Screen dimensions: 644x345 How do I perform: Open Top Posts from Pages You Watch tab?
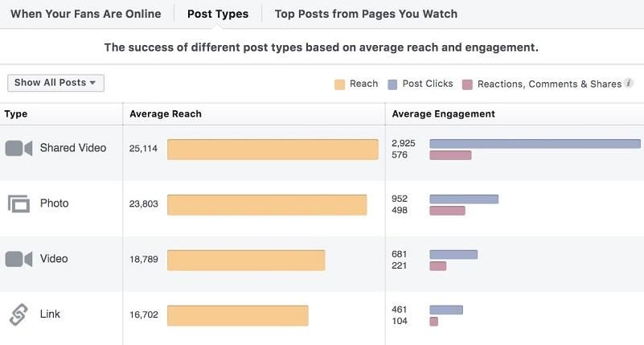click(x=366, y=14)
